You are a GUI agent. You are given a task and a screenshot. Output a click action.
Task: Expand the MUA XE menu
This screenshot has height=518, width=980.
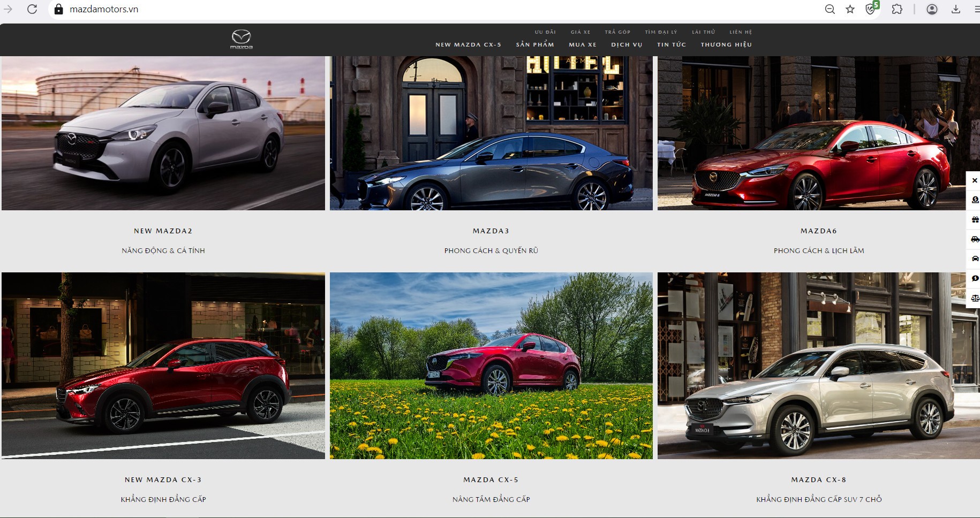[x=583, y=44]
